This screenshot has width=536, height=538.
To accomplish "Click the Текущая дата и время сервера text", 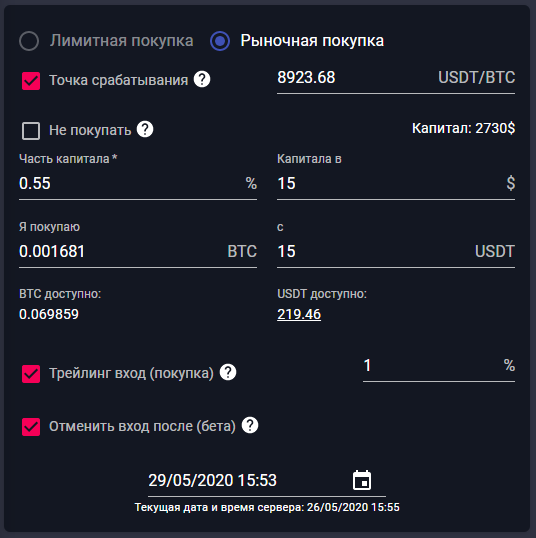I will click(x=267, y=507).
